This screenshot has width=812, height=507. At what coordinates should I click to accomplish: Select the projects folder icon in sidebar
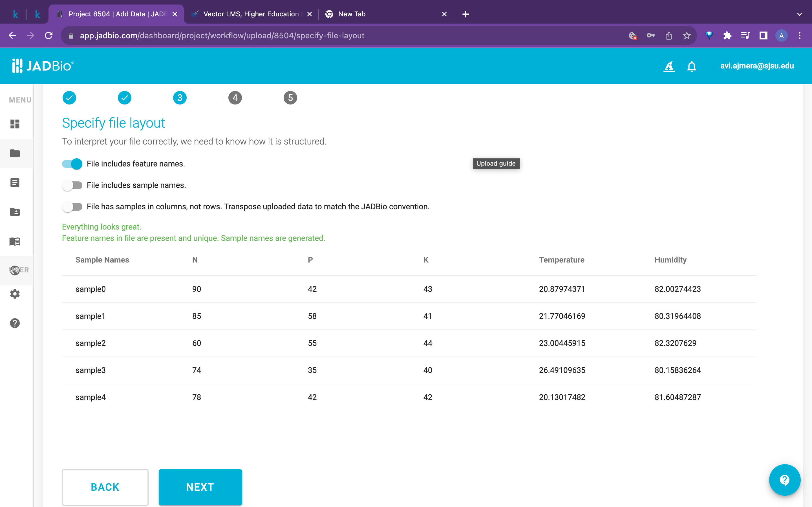[15, 153]
